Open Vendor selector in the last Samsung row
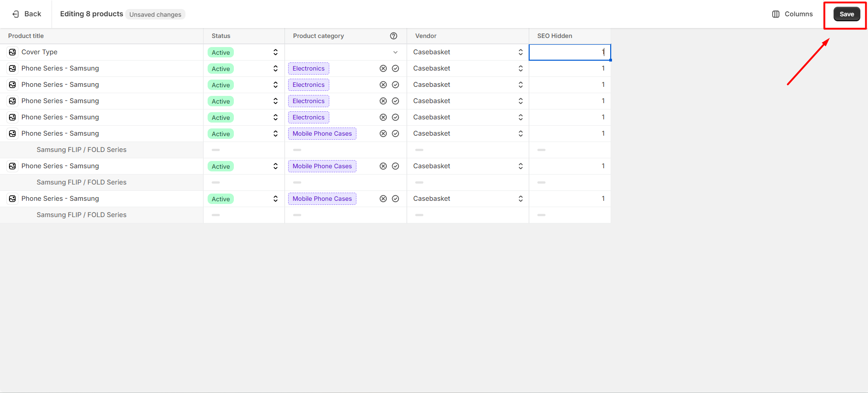This screenshot has height=393, width=868. (x=520, y=199)
